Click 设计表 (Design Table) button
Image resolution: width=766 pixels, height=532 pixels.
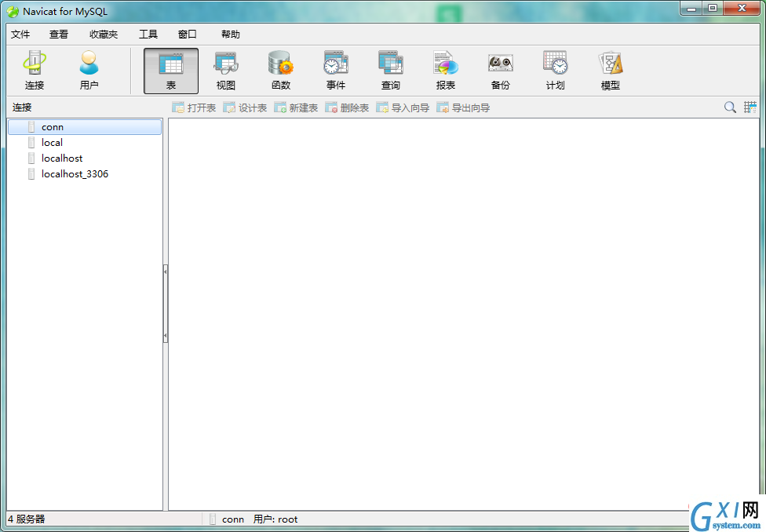click(x=245, y=108)
